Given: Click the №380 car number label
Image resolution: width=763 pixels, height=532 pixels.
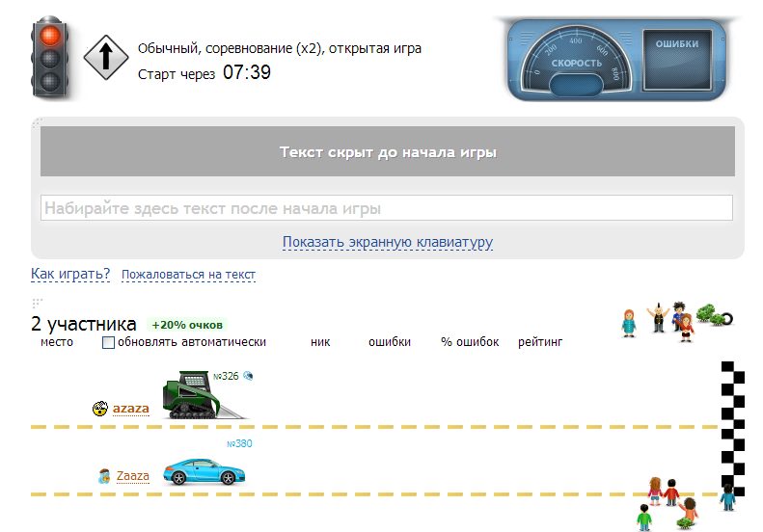Looking at the screenshot, I should pyautogui.click(x=239, y=443).
